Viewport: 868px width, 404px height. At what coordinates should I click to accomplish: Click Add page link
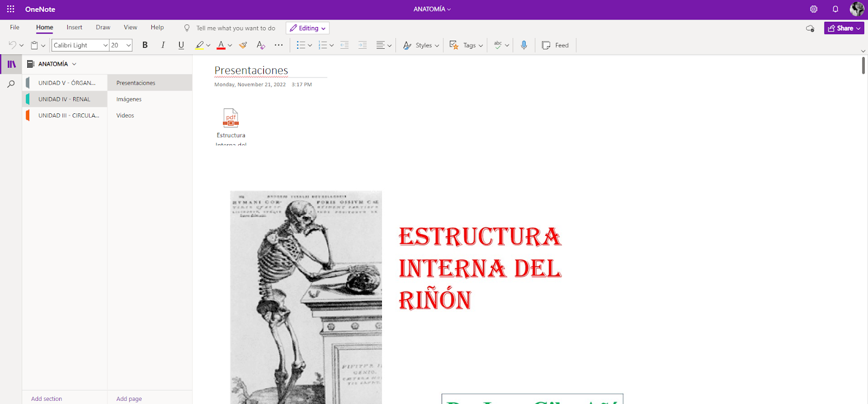129,399
